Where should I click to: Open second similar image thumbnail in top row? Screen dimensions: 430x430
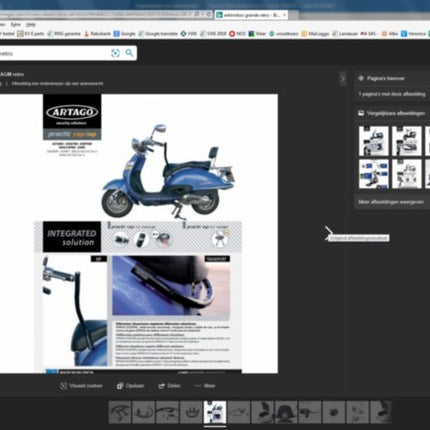coord(407,141)
